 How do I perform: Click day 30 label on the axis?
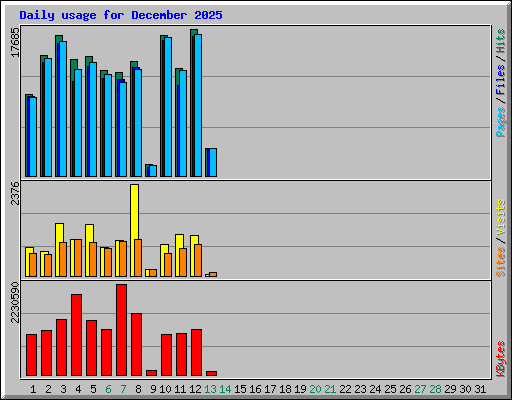tap(465, 389)
